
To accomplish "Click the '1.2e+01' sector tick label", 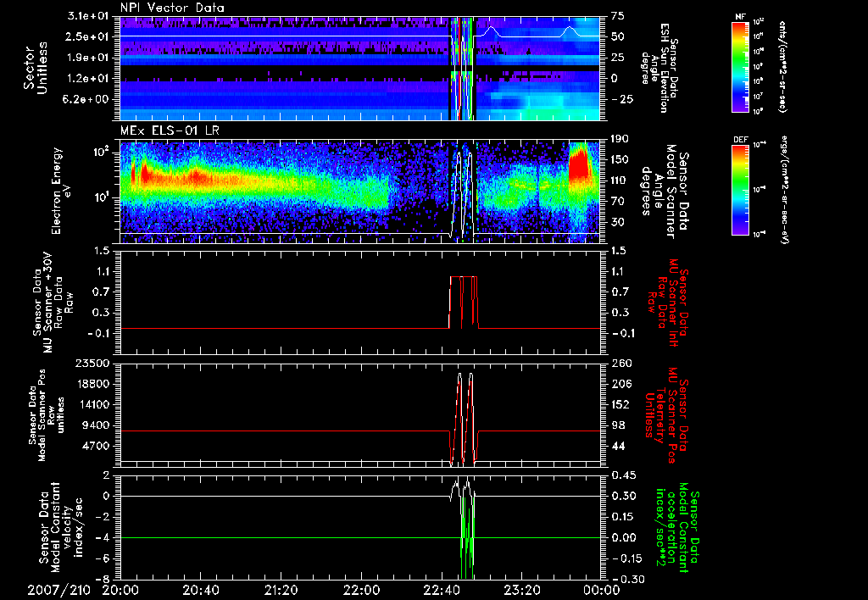I will click(x=88, y=79).
